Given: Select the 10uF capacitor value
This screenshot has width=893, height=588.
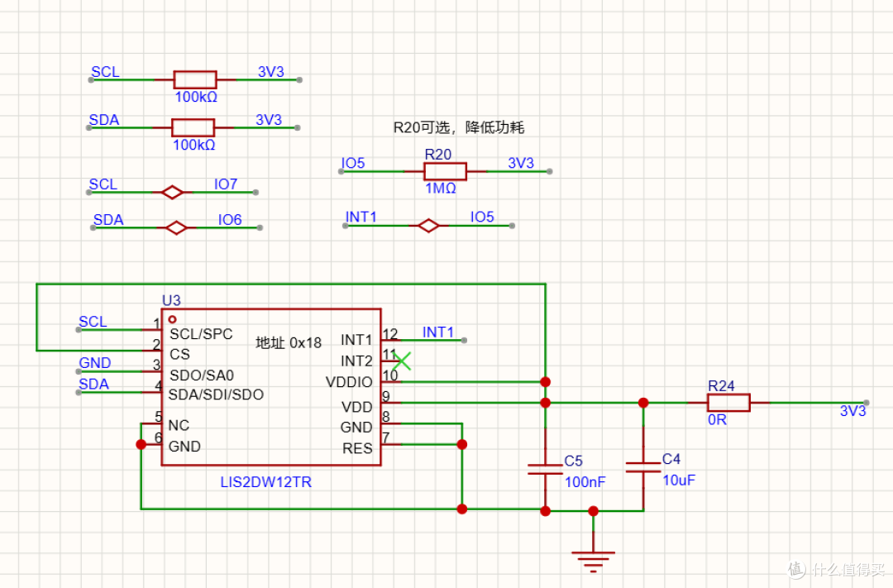Looking at the screenshot, I should pyautogui.click(x=679, y=480).
